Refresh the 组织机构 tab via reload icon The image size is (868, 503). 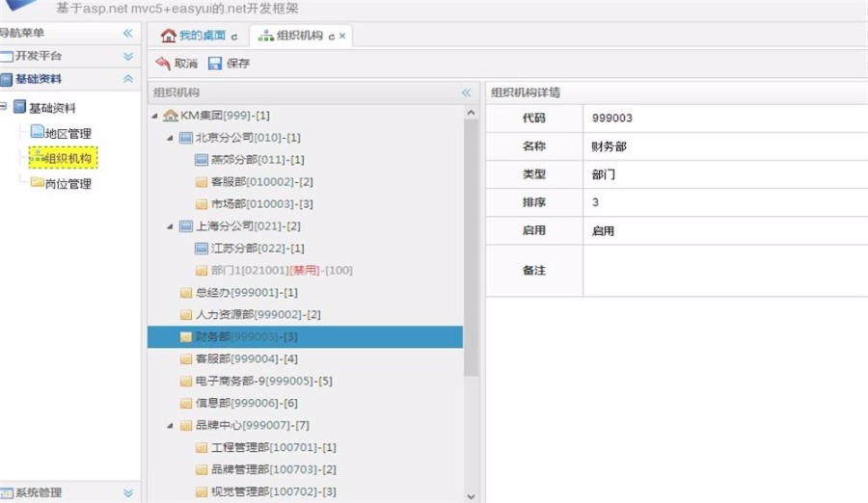(x=332, y=37)
